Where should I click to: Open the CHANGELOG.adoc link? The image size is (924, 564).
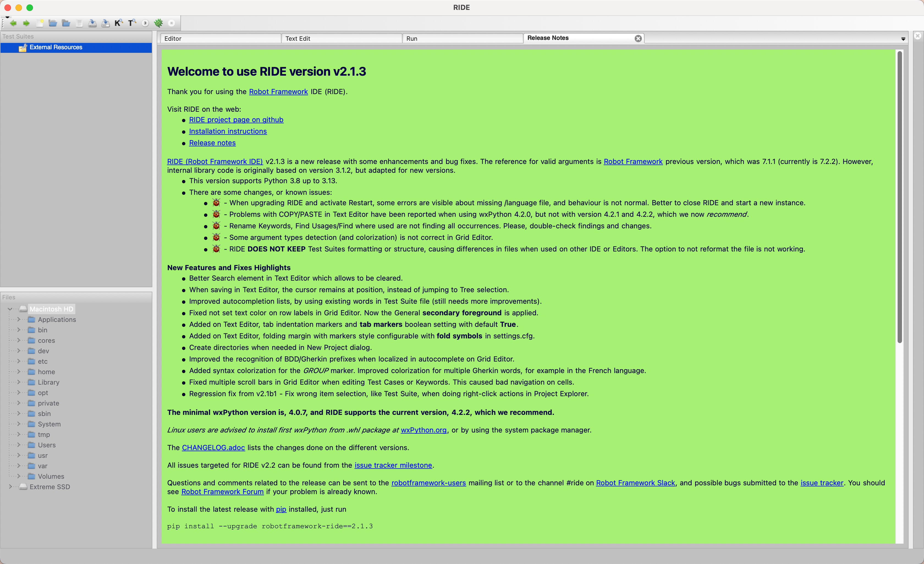[x=213, y=447]
